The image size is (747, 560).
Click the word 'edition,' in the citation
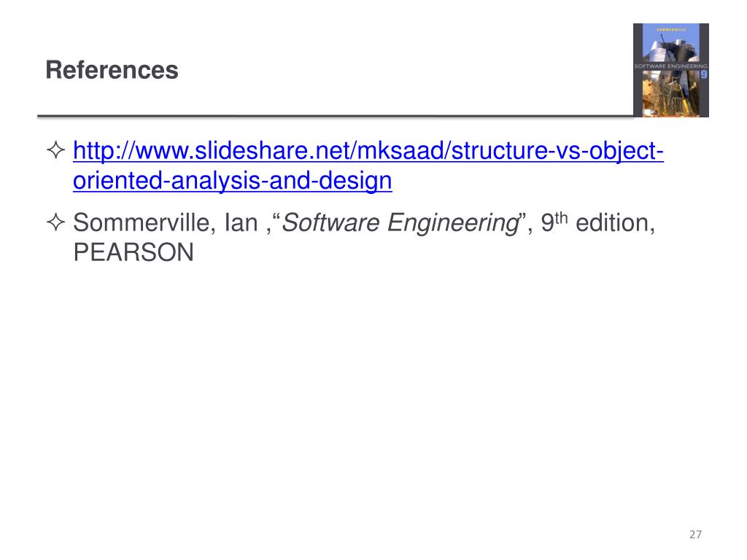click(616, 222)
